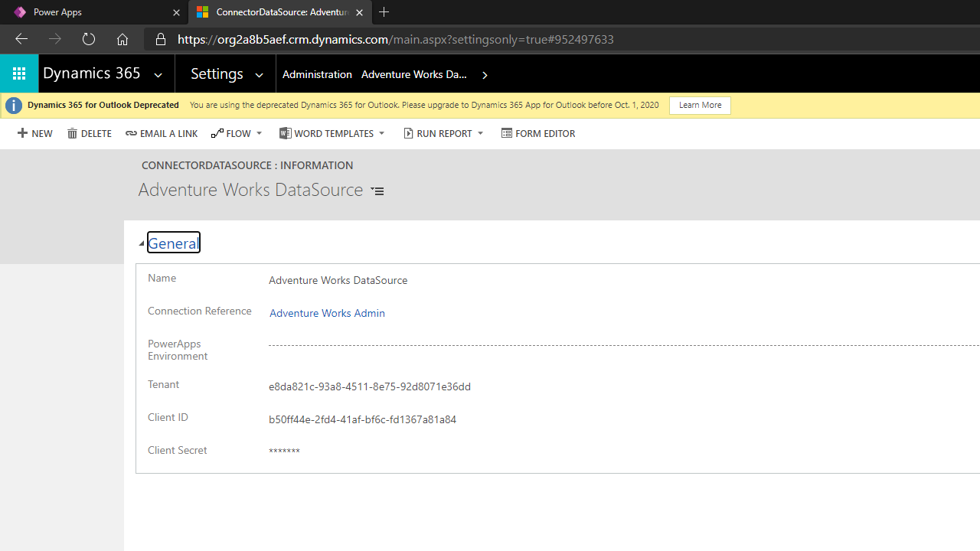980x551 pixels.
Task: Open RUN REPORT command
Action: coord(438,133)
